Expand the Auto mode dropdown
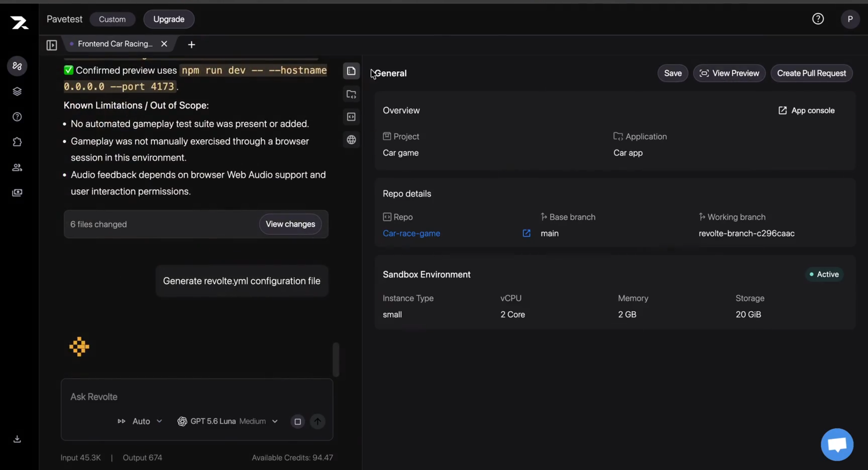Viewport: 868px width, 470px height. [140, 421]
